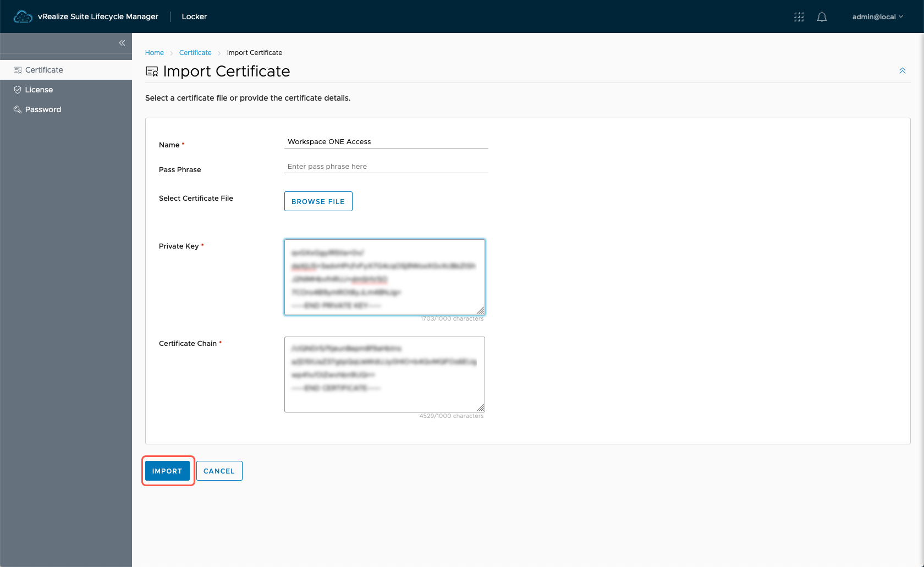Click the License shield icon in sidebar
924x567 pixels.
pyautogui.click(x=18, y=90)
